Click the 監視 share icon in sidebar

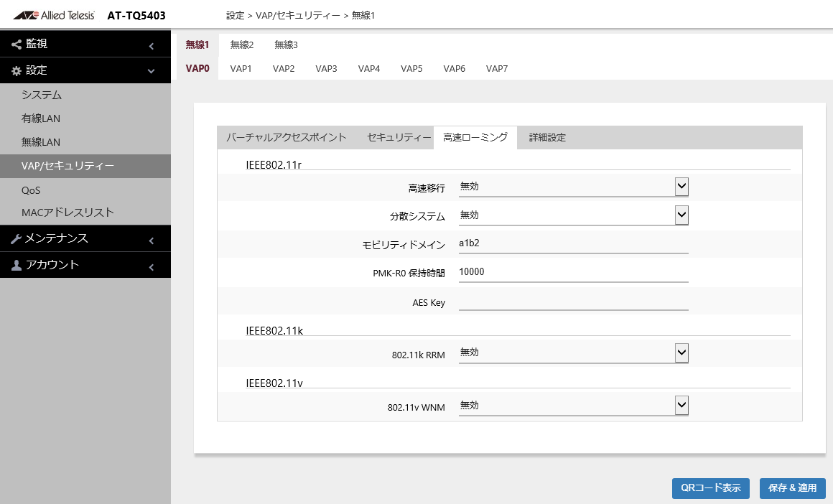[x=17, y=45]
